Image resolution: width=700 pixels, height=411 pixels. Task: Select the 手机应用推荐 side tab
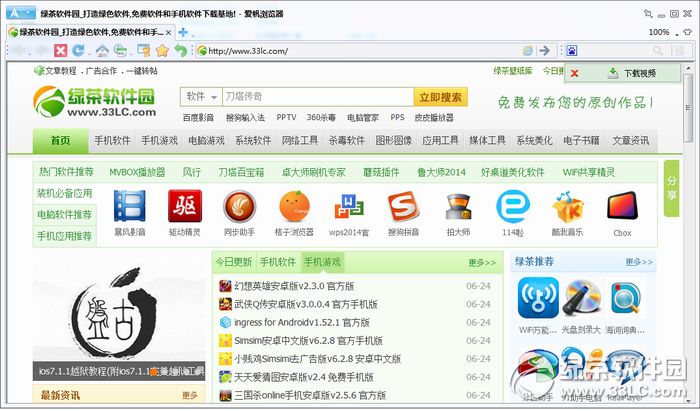tap(65, 236)
